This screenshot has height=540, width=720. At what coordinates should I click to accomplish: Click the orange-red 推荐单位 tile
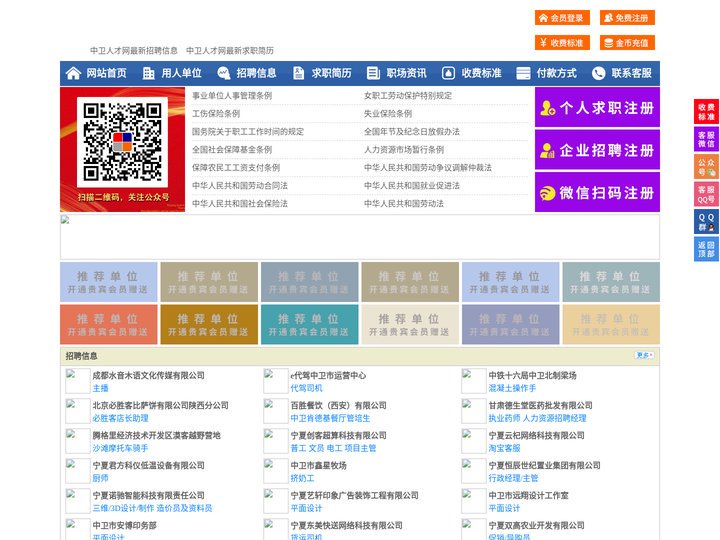click(x=108, y=325)
